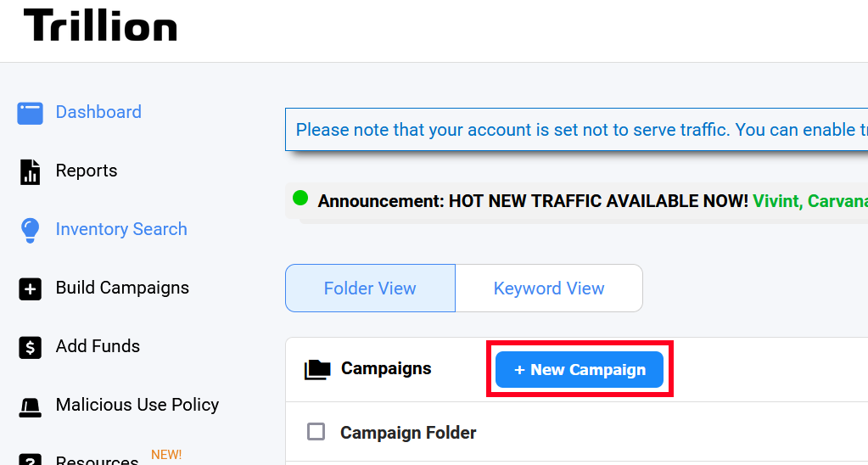Click the Dashboard window icon in sidebar
Image resolution: width=868 pixels, height=465 pixels.
[30, 113]
